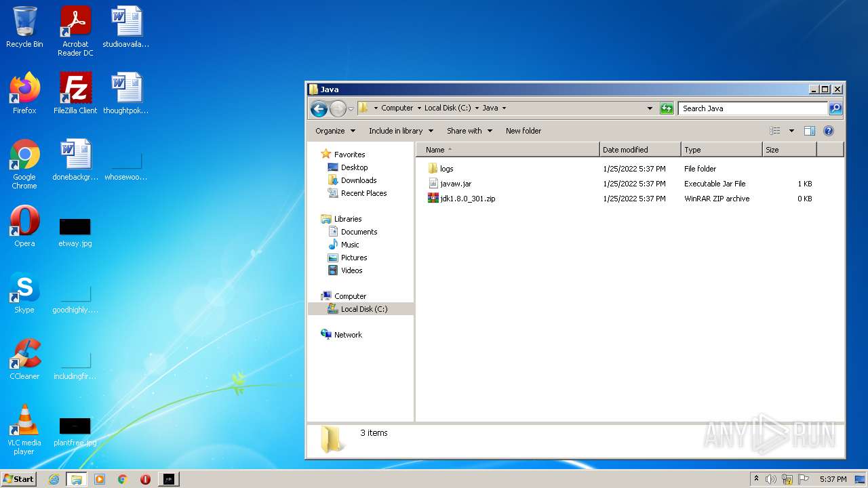Viewport: 868px width, 488px height.
Task: Open the javaw.jar file
Action: [x=455, y=184]
